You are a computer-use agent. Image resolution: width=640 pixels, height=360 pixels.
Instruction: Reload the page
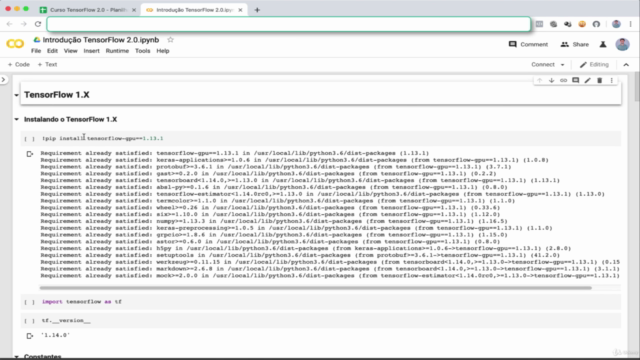click(x=38, y=24)
